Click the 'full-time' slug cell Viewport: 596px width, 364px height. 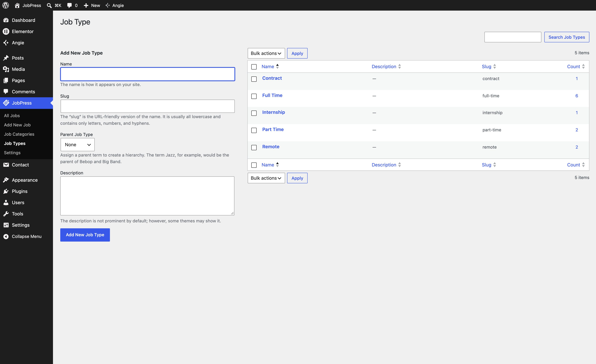coord(491,96)
